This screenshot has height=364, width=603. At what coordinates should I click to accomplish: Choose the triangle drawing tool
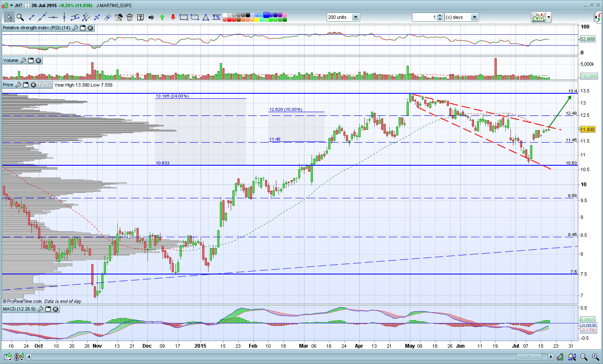[x=206, y=17]
